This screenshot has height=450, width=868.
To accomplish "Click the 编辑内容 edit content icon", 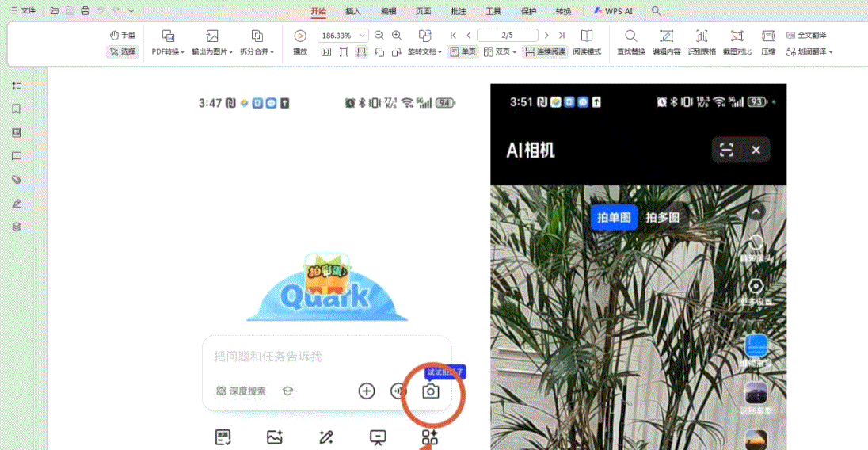I will pos(666,43).
